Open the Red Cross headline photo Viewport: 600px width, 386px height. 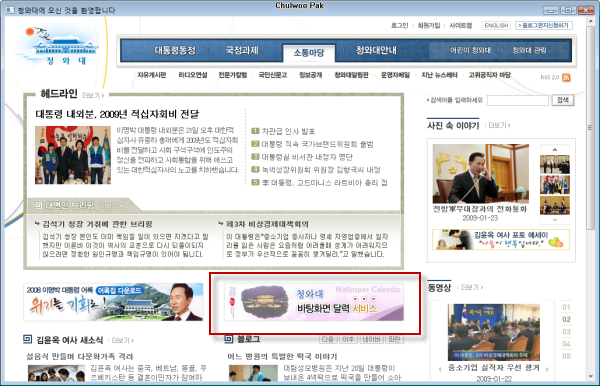[x=73, y=155]
